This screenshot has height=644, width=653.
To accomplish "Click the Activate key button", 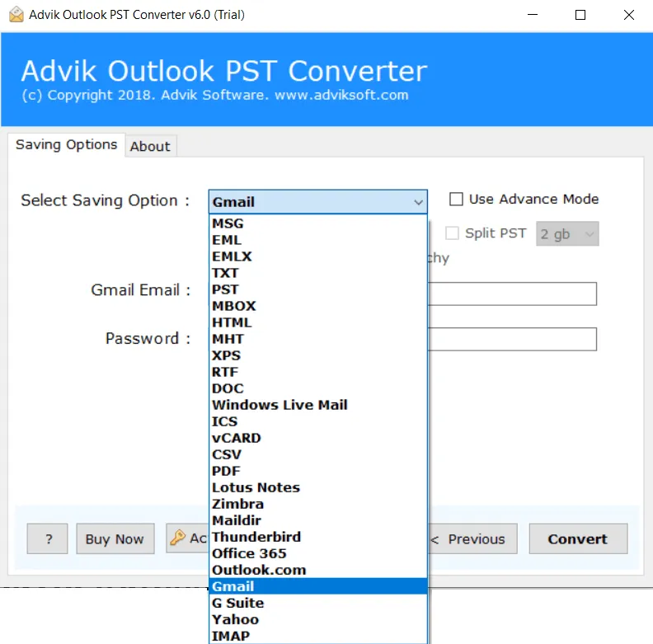I will [187, 538].
